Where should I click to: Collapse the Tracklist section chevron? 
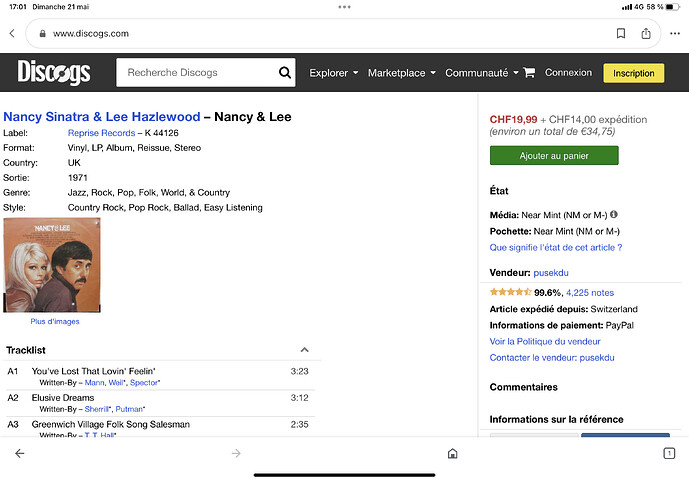[304, 350]
